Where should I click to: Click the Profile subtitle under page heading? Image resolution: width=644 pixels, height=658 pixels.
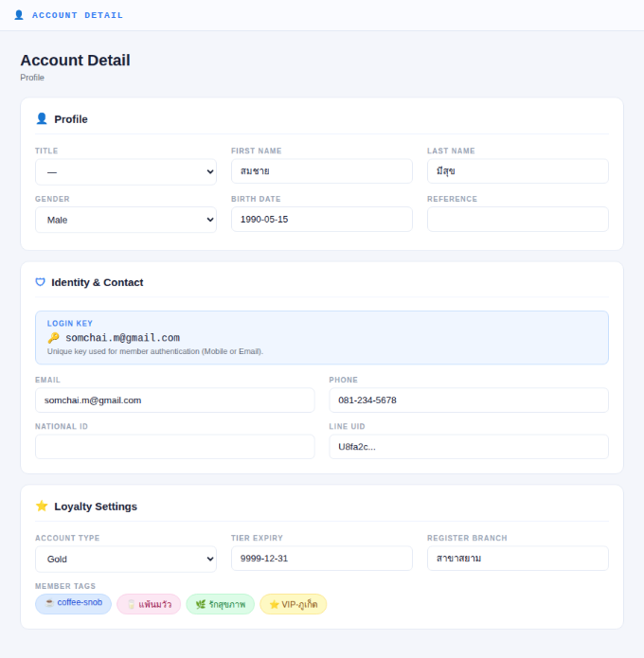(32, 78)
